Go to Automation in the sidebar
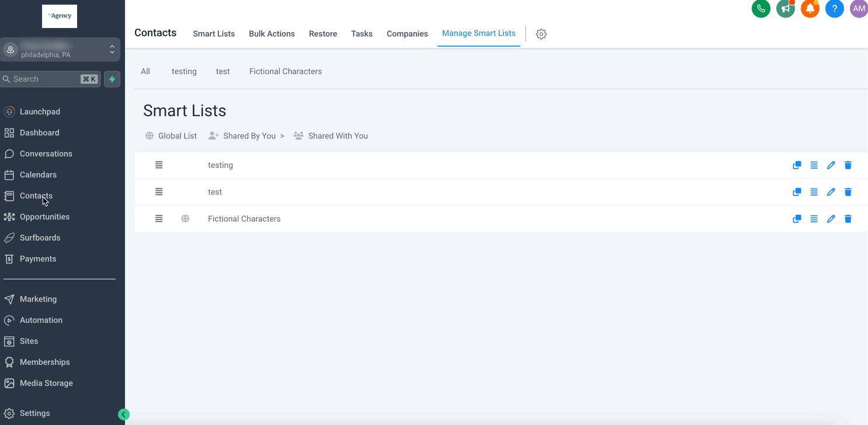This screenshot has width=868, height=425. pos(41,320)
